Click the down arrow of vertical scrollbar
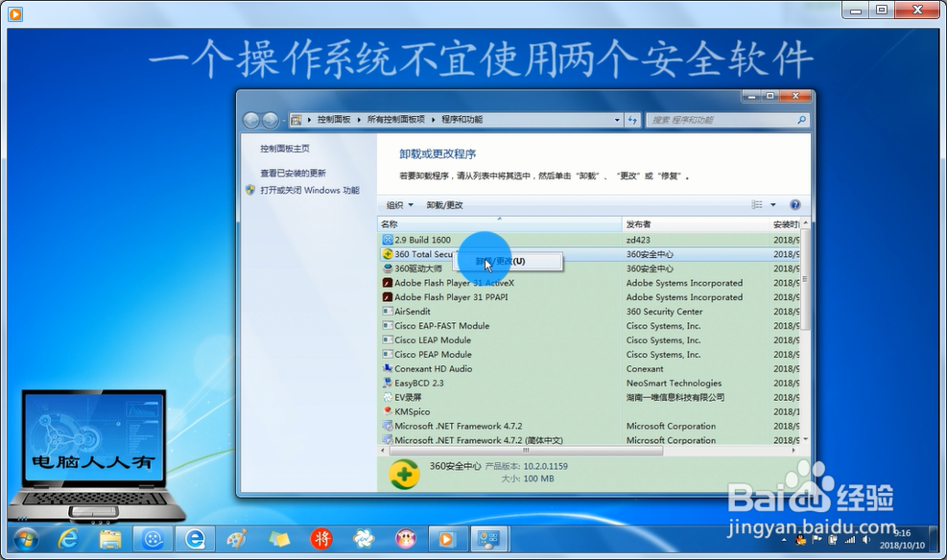947x560 pixels. click(804, 440)
